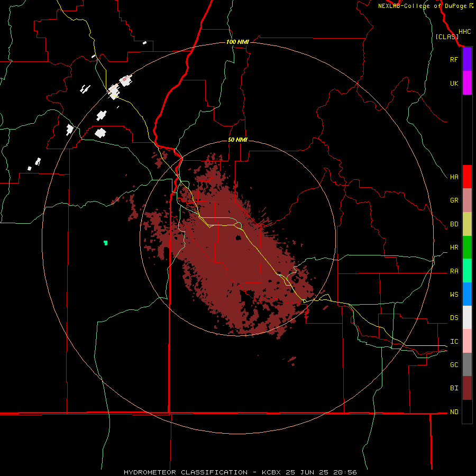This screenshot has height=476, width=476.
Task: Click the GR salmon legend swatch
Action: (x=467, y=200)
